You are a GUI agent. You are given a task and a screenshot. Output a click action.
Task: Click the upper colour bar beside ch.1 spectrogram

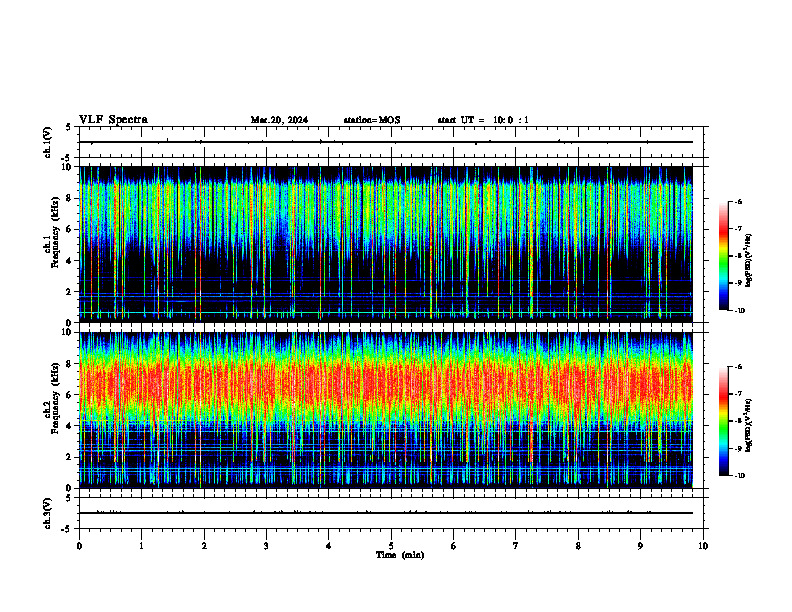[x=724, y=256]
